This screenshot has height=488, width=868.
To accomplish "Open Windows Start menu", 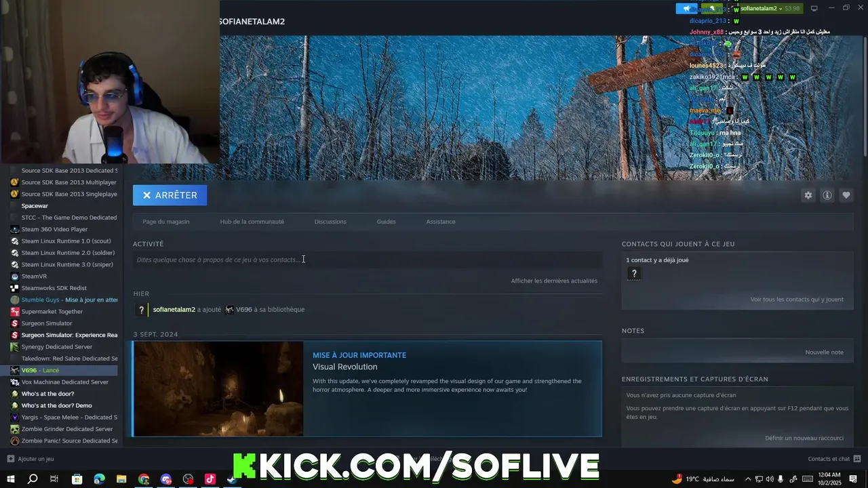I will [11, 479].
